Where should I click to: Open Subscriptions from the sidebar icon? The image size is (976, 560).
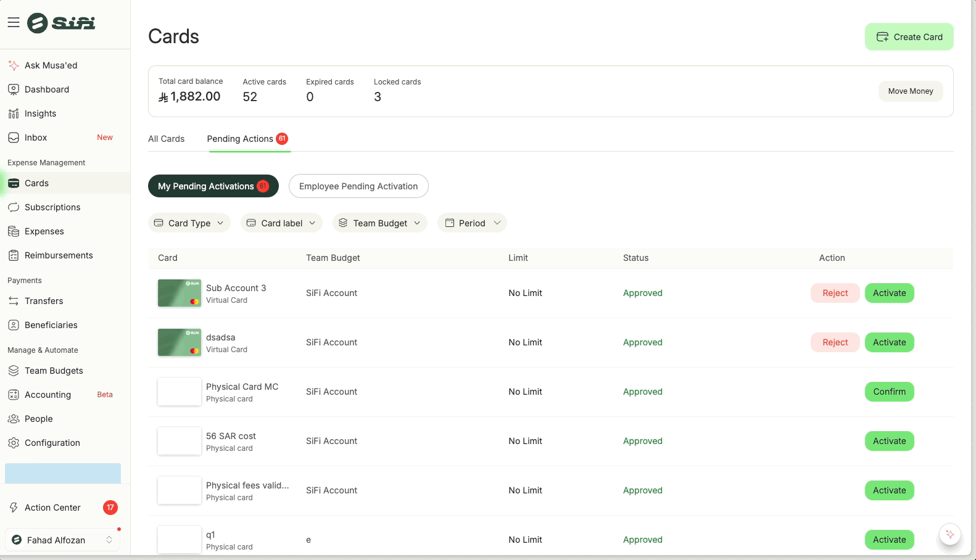click(x=14, y=207)
